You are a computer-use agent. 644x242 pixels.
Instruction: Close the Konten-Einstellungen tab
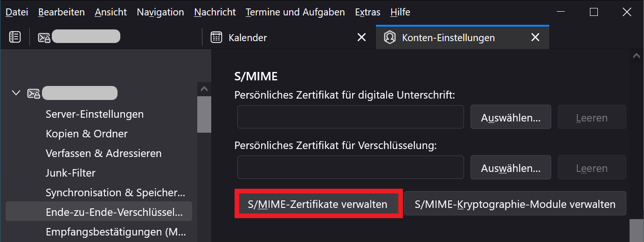pos(535,37)
